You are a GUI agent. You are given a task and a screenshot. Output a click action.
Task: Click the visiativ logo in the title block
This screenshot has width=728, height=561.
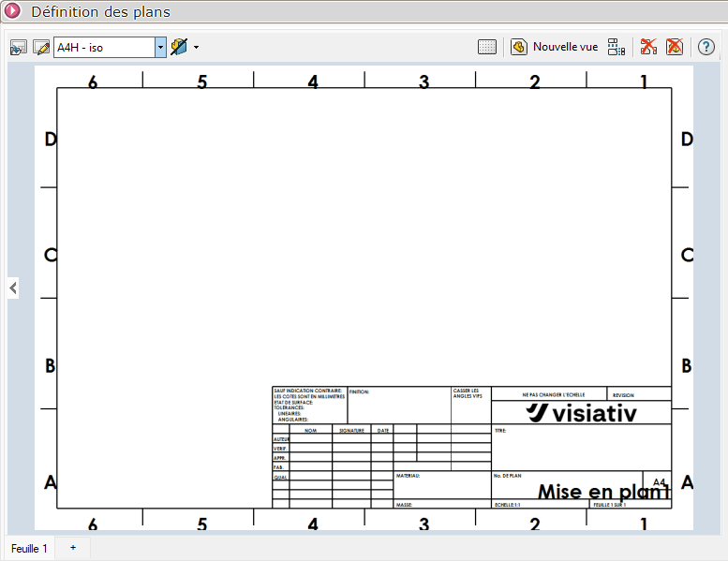pos(581,413)
